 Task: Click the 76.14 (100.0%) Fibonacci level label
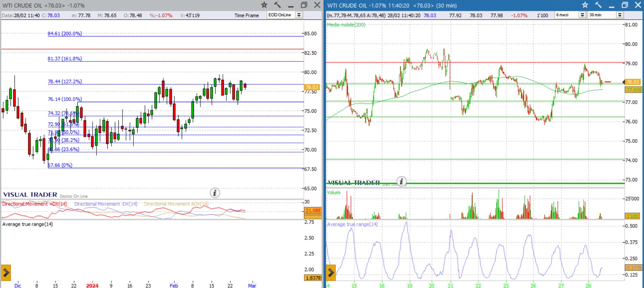(x=65, y=99)
